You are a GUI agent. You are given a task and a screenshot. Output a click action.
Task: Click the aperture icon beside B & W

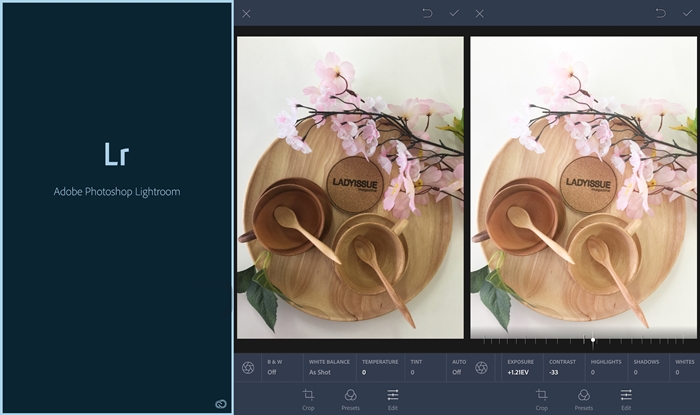[x=248, y=367]
